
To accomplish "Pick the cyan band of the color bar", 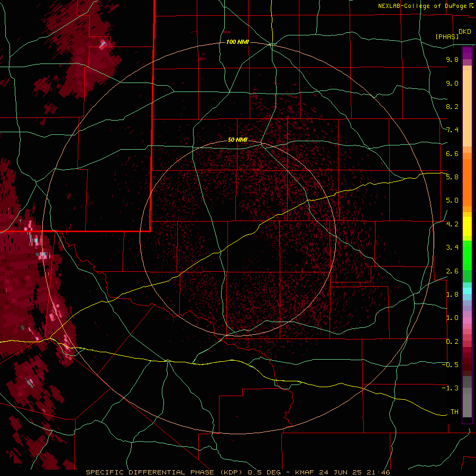I will tap(467, 290).
